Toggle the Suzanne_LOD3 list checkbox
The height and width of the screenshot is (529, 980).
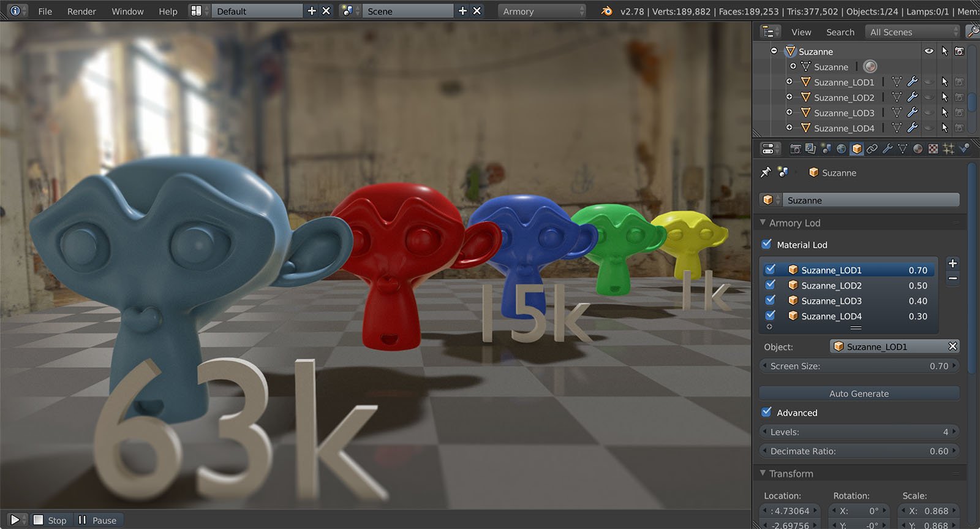coord(771,300)
